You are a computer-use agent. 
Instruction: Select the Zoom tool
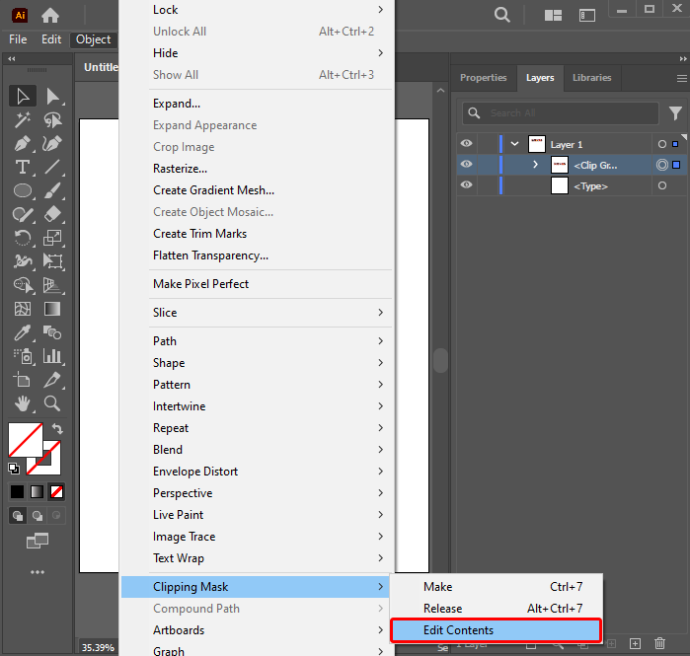pos(52,403)
